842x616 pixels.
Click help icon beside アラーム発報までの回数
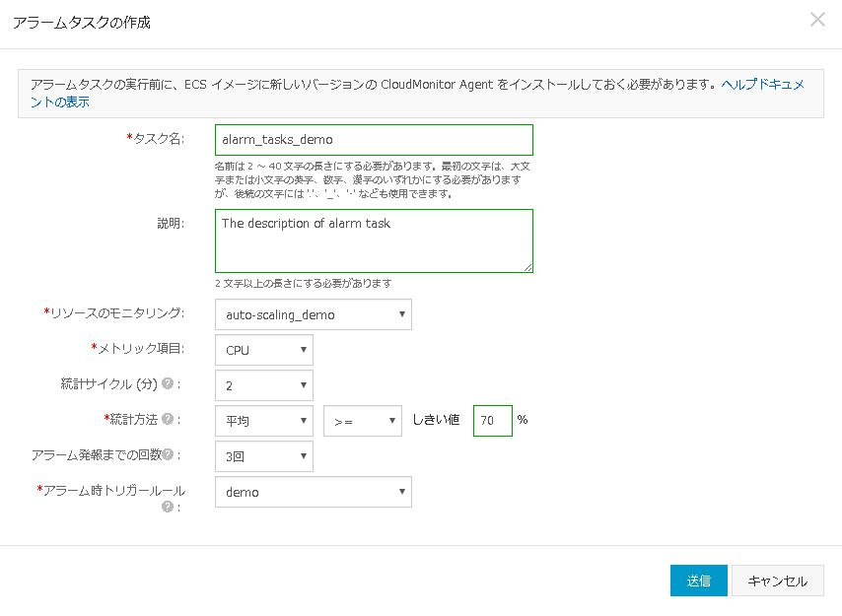[168, 454]
